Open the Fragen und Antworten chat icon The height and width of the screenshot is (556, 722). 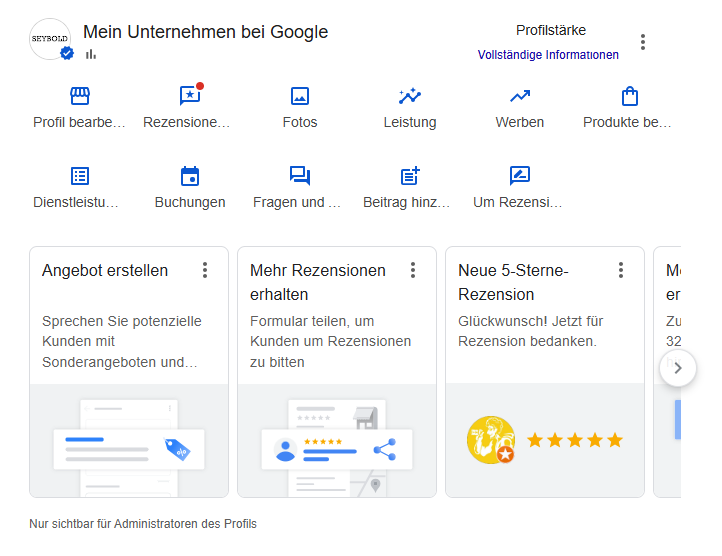point(300,176)
